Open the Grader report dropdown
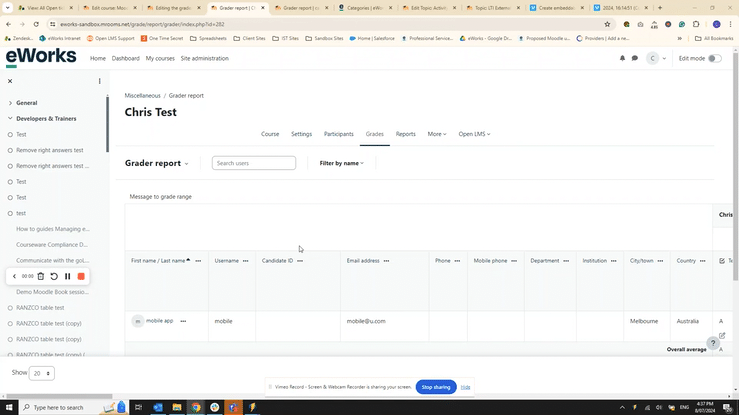Viewport: 739px width, 415px height. coord(156,163)
